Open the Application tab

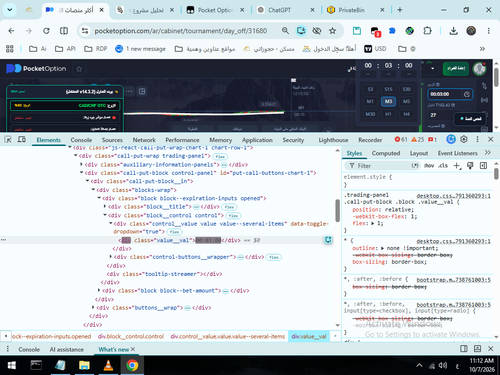point(257,140)
